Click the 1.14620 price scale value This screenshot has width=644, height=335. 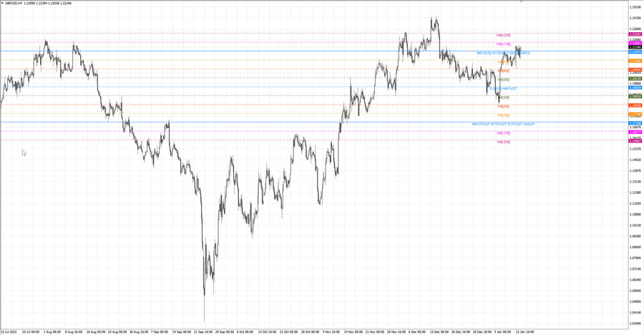coord(635,160)
